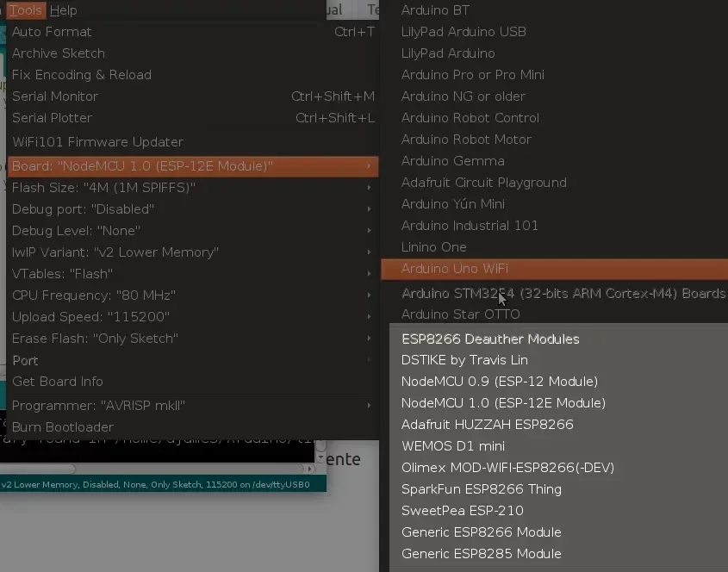Select Fix Encoding & Reload
The height and width of the screenshot is (572, 728).
coord(193,75)
